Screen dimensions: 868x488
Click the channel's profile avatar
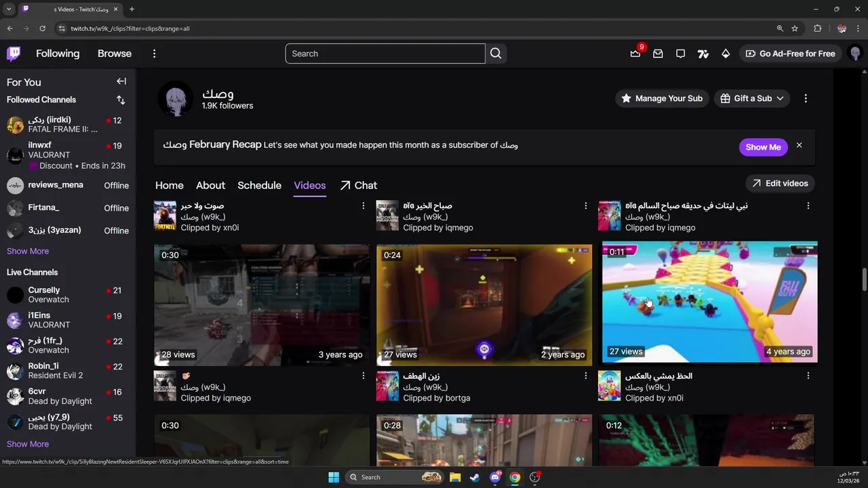175,99
